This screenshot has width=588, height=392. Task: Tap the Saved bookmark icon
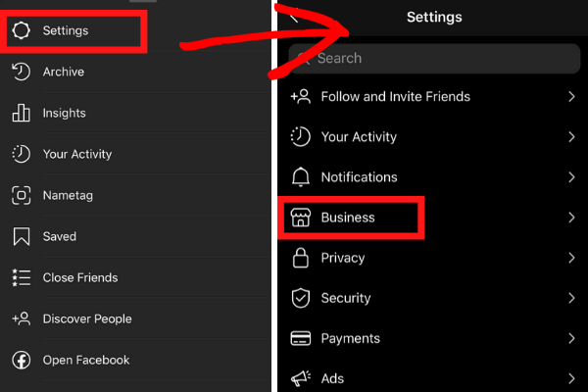click(x=22, y=236)
